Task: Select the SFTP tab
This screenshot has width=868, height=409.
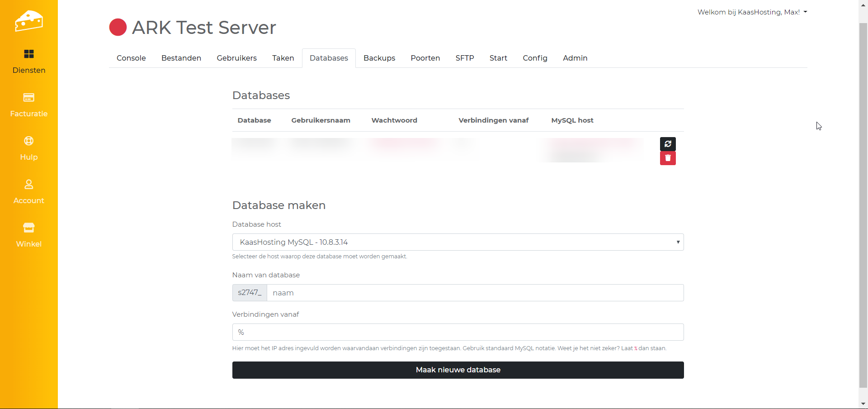Action: [465, 58]
